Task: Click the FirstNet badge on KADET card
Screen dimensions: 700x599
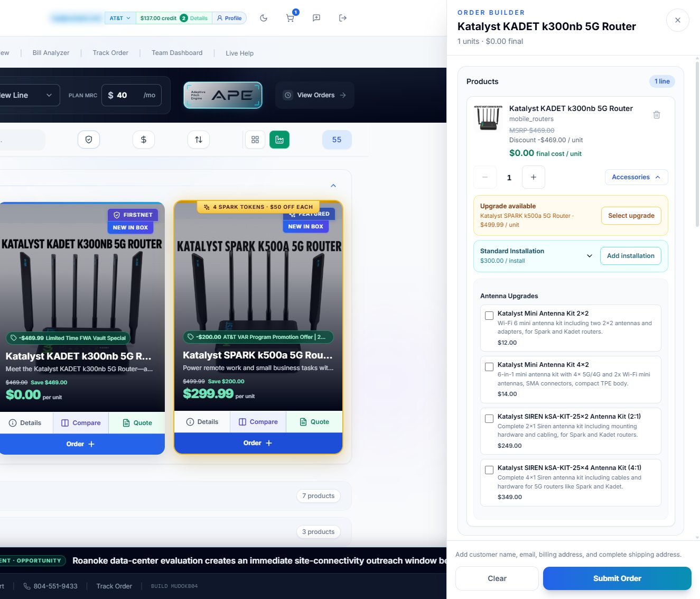Action: pos(133,215)
